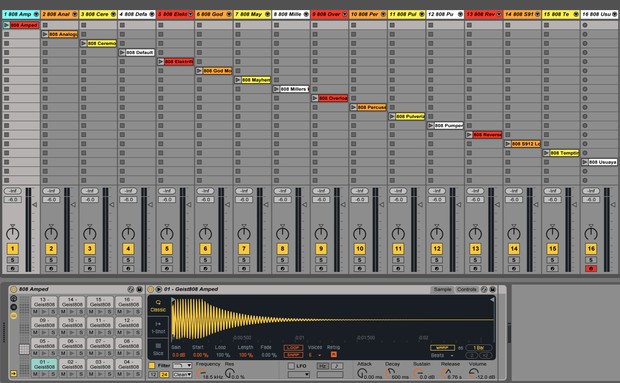This screenshot has height=383, width=620.
Task: Switch to the Controls tab
Action: (467, 290)
